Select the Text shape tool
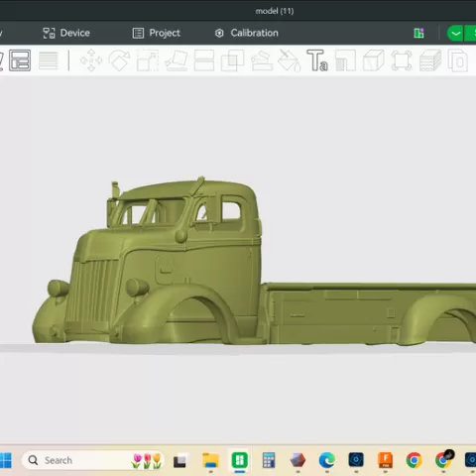The width and height of the screenshot is (476, 476). coord(317,60)
